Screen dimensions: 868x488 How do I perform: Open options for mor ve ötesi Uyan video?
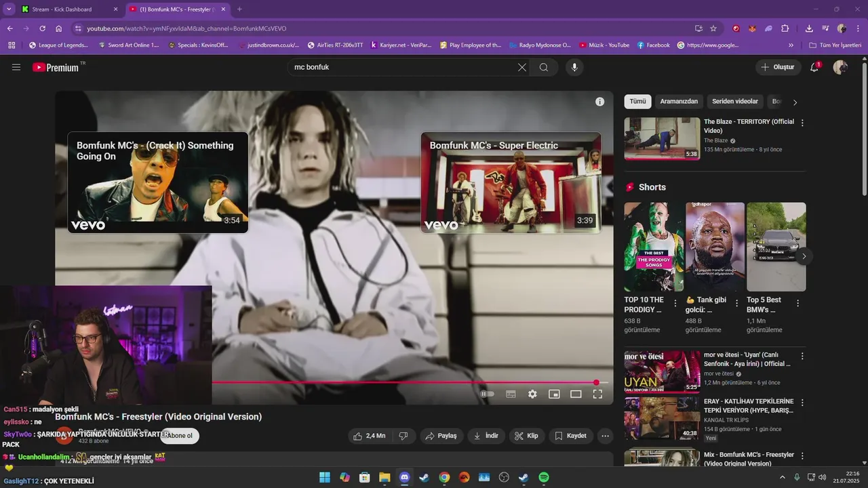802,356
